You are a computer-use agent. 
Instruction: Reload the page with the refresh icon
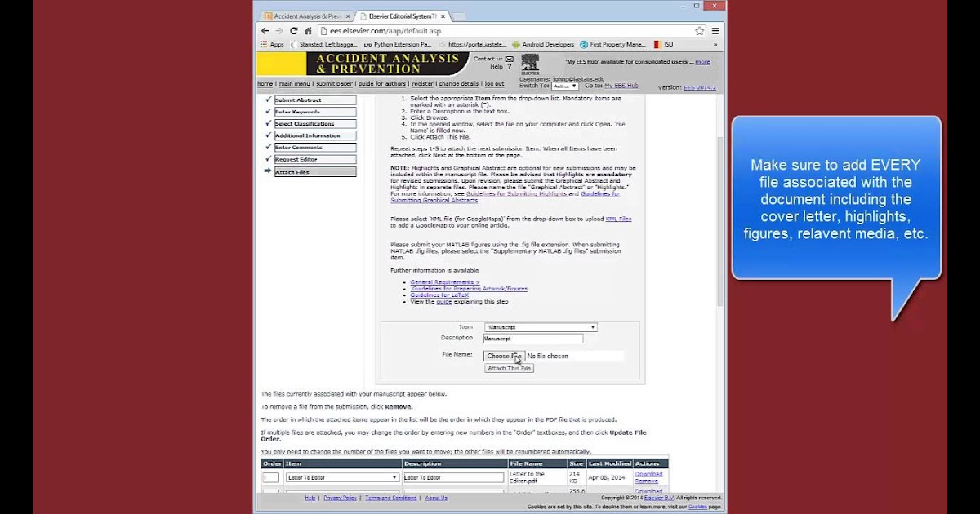click(294, 31)
